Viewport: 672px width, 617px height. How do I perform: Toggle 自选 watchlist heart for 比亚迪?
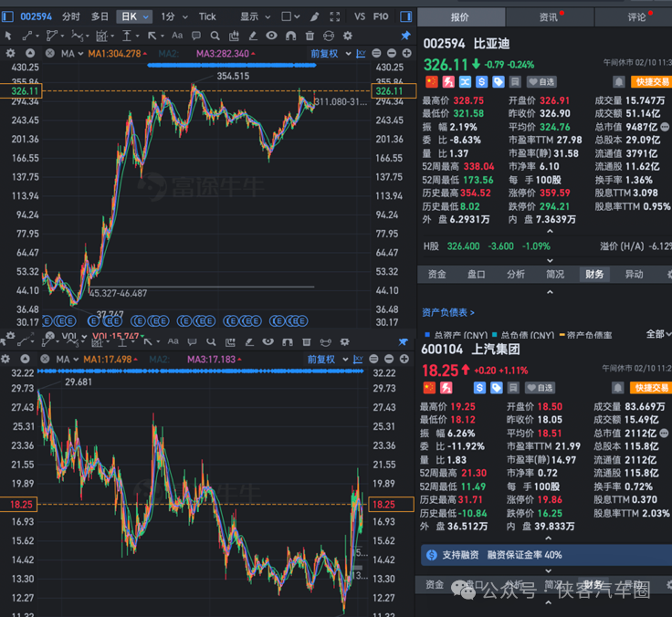pos(541,81)
